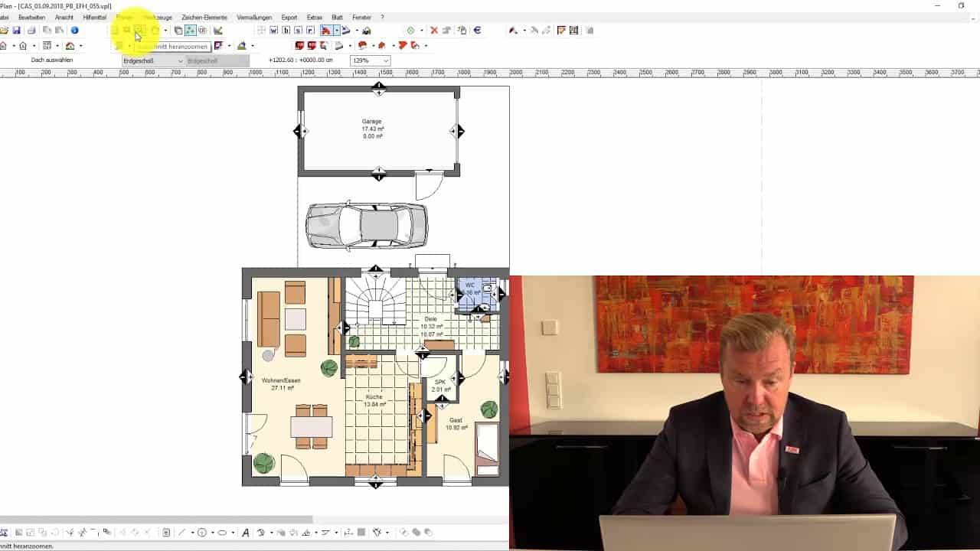Open the Export menu
The height and width of the screenshot is (551, 980).
tap(289, 17)
